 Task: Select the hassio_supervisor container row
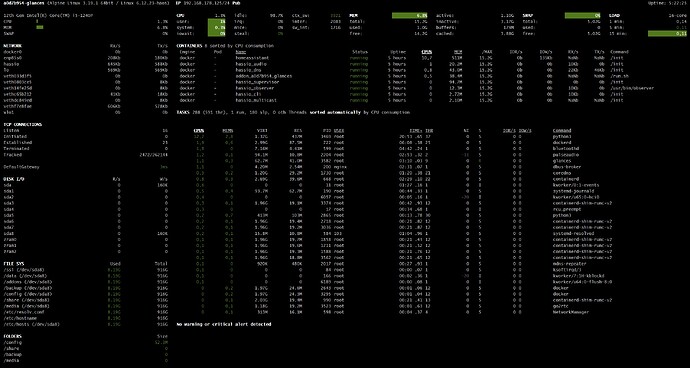414,82
